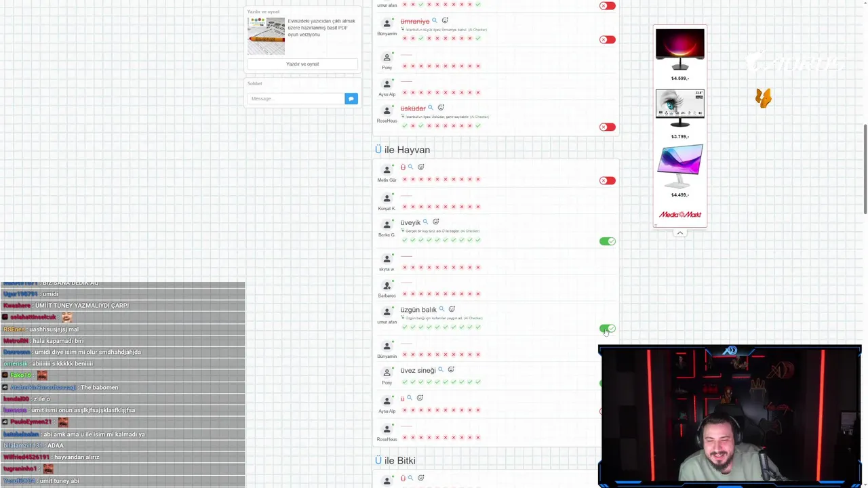Open the emoji reaction icon next to üsküdar

click(x=441, y=108)
